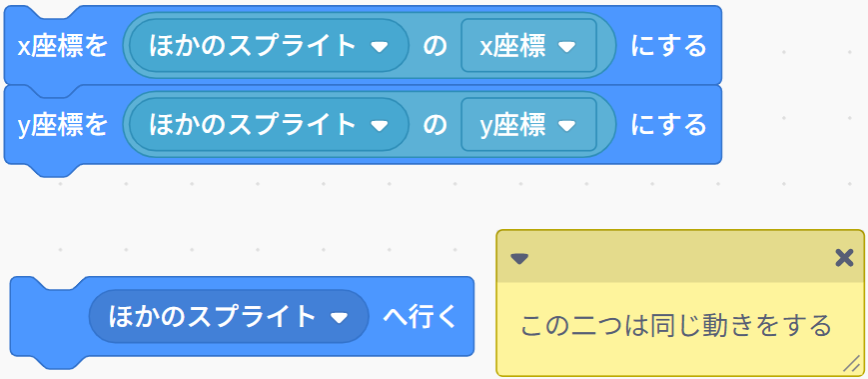Click にする at the end of the y座標を block

click(669, 125)
